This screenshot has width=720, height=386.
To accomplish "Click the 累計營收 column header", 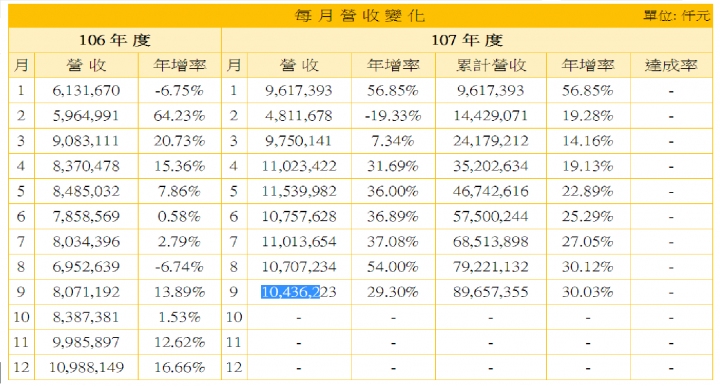I will [x=491, y=66].
